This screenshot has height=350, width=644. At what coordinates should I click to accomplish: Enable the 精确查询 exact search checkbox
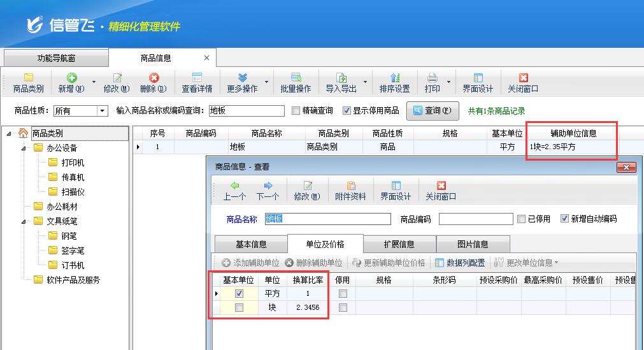coord(296,111)
